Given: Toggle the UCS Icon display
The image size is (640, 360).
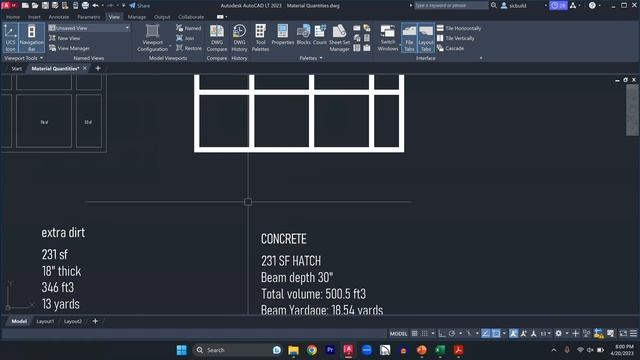Looking at the screenshot, I should [10, 38].
